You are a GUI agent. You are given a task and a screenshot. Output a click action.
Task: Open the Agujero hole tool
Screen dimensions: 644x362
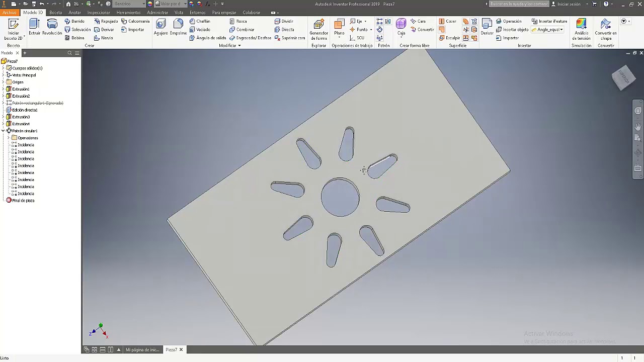[x=160, y=27]
